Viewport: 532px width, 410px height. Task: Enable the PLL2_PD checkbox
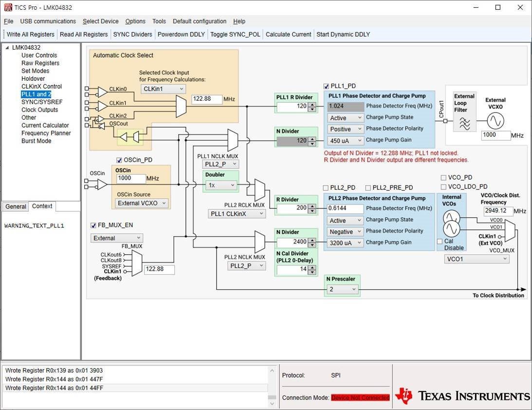326,187
